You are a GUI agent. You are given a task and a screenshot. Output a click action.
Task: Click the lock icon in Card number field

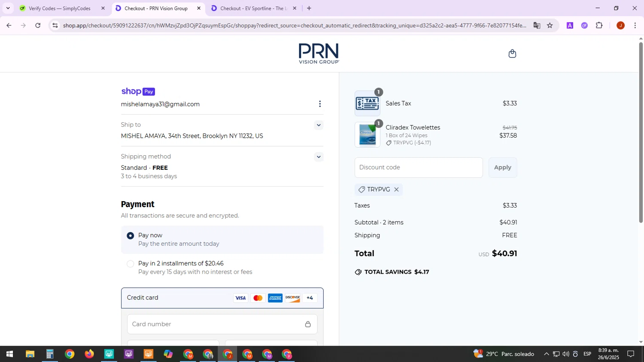coord(308,324)
